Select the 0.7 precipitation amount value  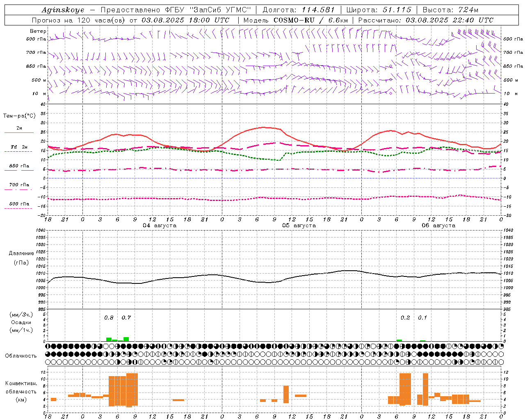(x=126, y=317)
